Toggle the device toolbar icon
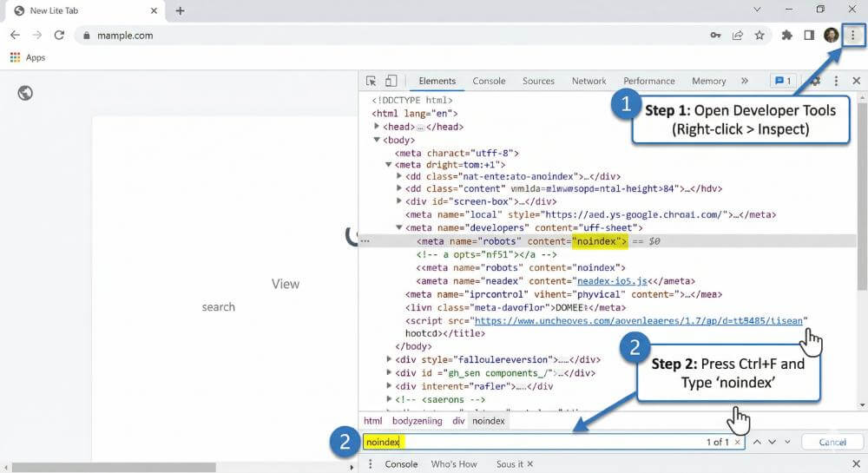The image size is (868, 473). click(391, 81)
